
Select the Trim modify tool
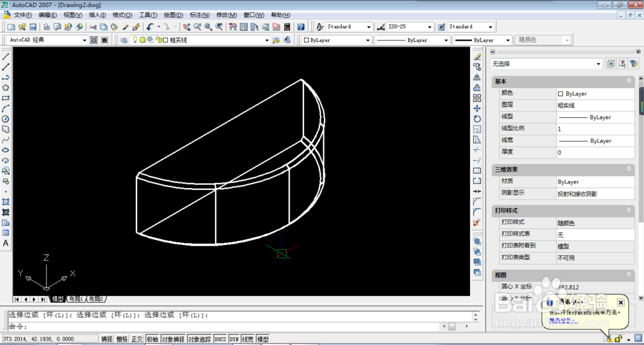coord(477,150)
